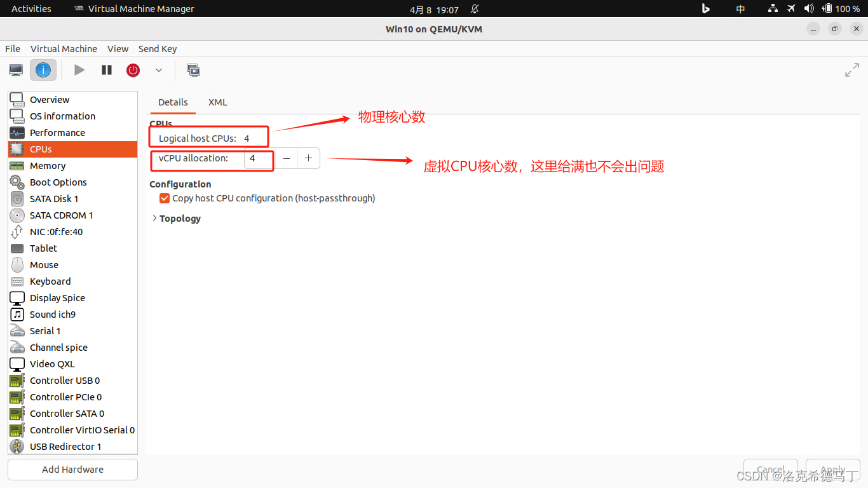Select USB Redirector 1 entry
Image resolution: width=868 pixels, height=488 pixels.
pyautogui.click(x=72, y=447)
